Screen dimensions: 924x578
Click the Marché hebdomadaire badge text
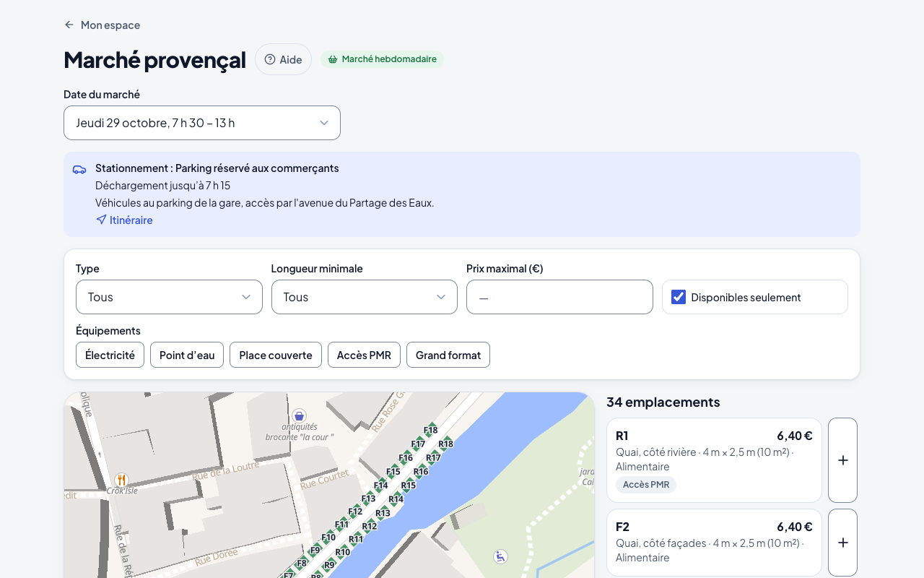click(x=389, y=59)
